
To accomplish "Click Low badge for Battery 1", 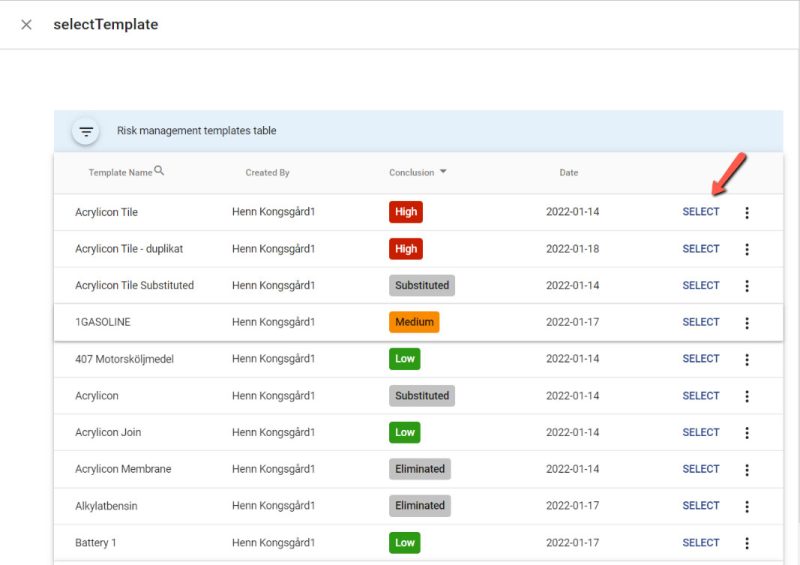I will [x=405, y=543].
